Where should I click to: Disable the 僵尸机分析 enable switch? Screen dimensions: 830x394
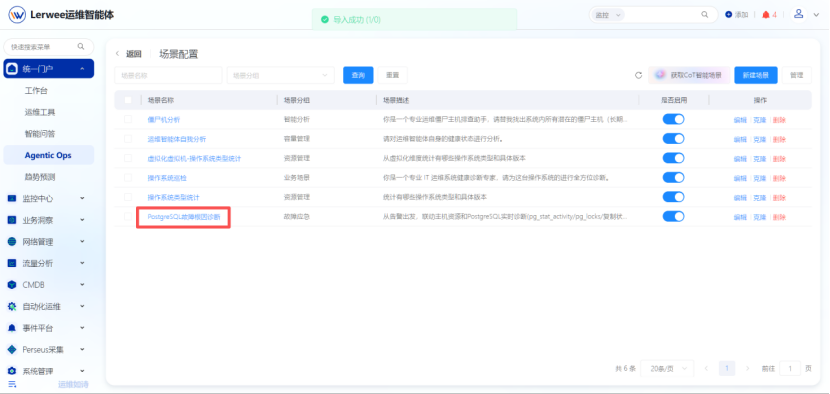click(673, 119)
